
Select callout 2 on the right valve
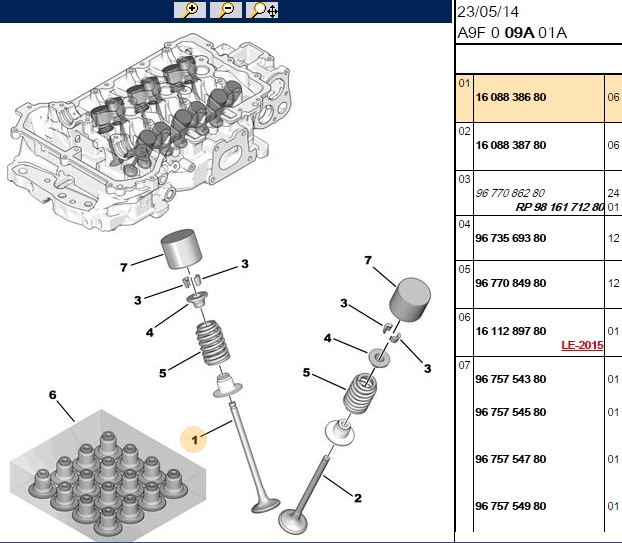pyautogui.click(x=357, y=498)
